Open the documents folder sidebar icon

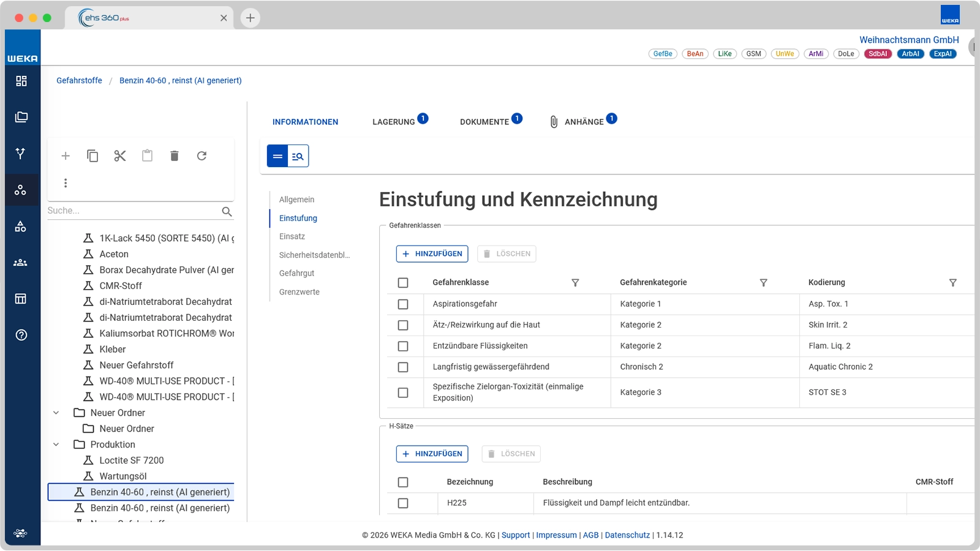tap(21, 117)
